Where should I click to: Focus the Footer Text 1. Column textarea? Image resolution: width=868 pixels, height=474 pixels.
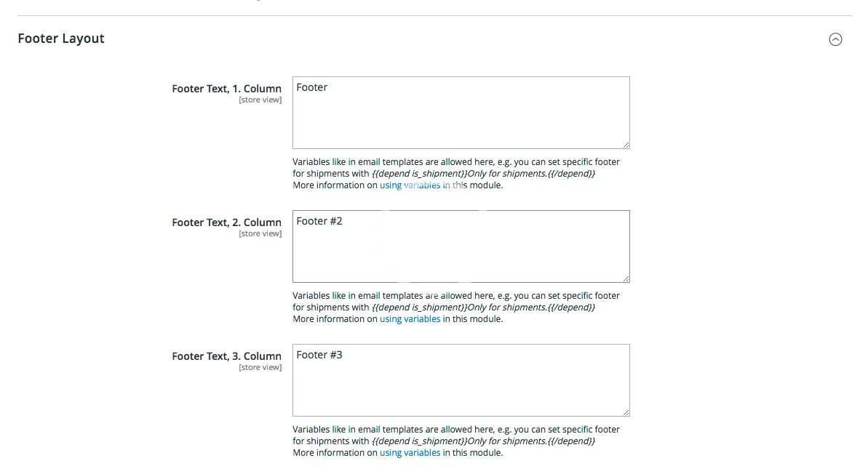461,113
